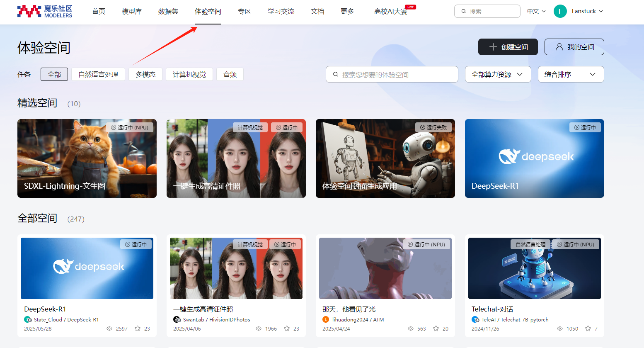Open the 专区 navigation menu
Screen dimensions: 644x348
tap(245, 11)
